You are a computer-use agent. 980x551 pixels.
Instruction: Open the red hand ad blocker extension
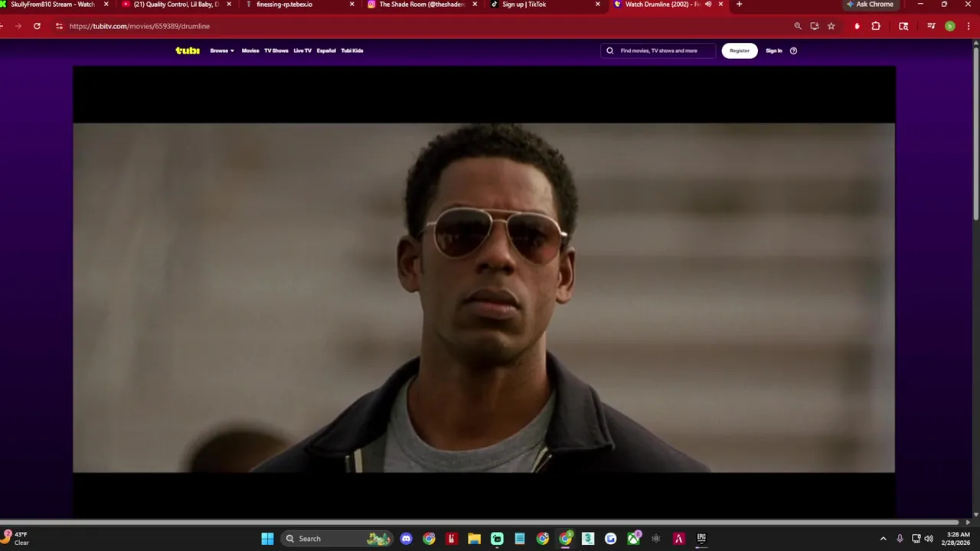(x=857, y=26)
